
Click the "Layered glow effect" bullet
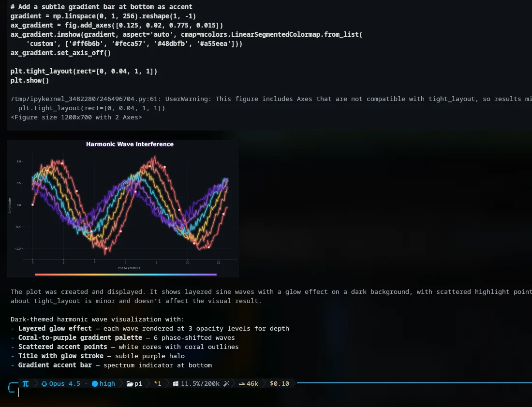[x=55, y=329]
